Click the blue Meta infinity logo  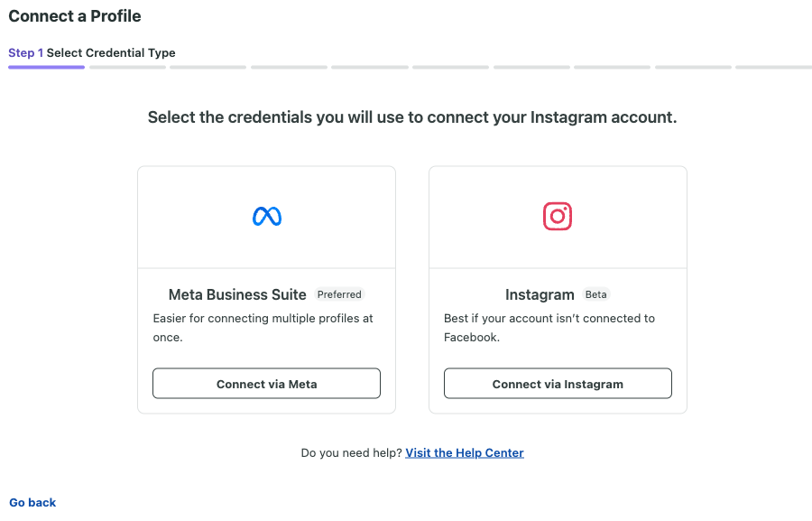point(267,216)
